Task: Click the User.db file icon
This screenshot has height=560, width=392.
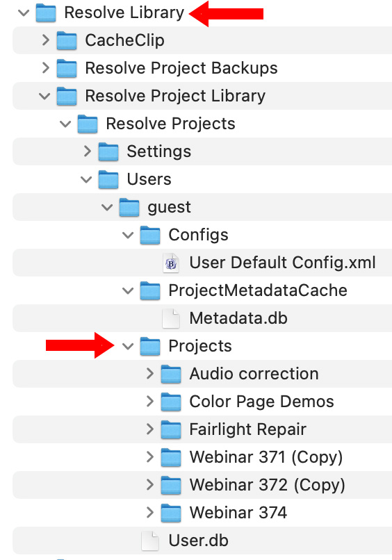Action: [x=150, y=541]
